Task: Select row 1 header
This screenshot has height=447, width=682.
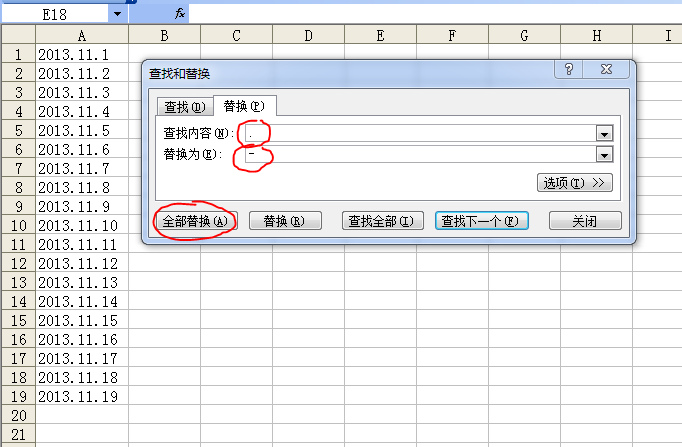Action: [x=18, y=54]
